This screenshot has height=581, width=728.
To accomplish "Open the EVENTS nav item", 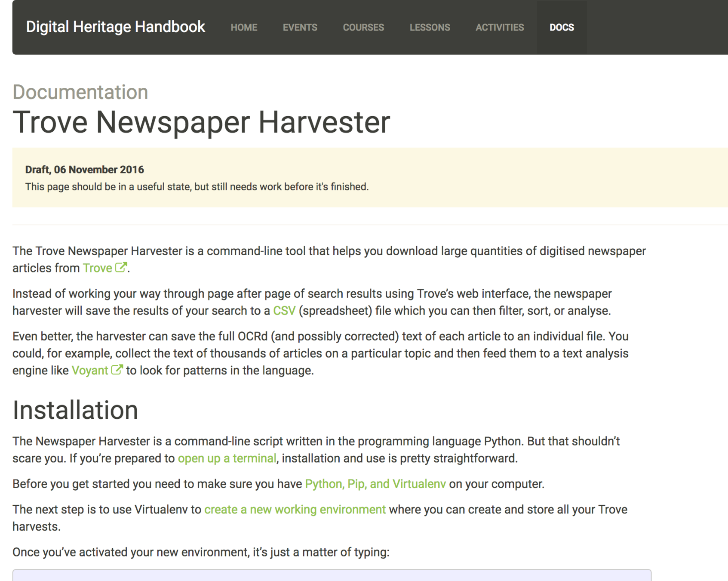I will [x=300, y=28].
